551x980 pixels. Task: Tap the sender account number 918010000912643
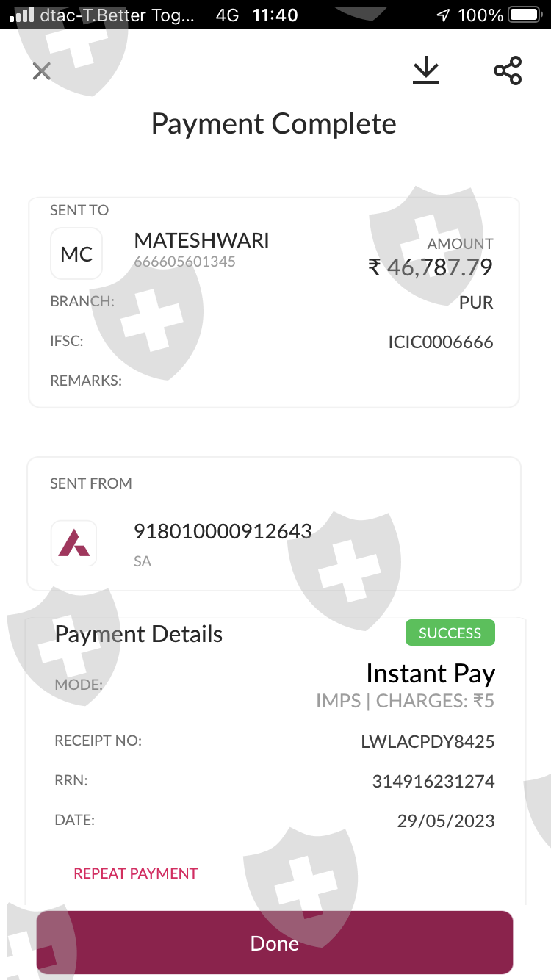coord(223,531)
